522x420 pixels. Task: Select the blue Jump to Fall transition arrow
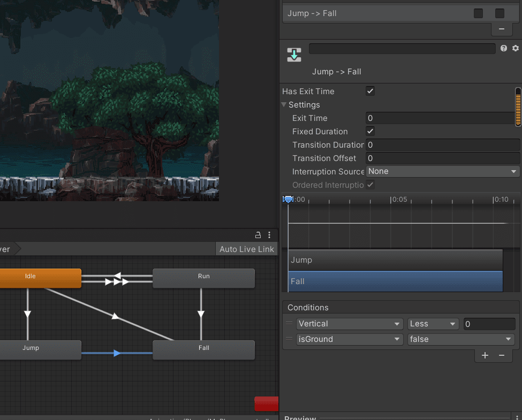point(117,353)
